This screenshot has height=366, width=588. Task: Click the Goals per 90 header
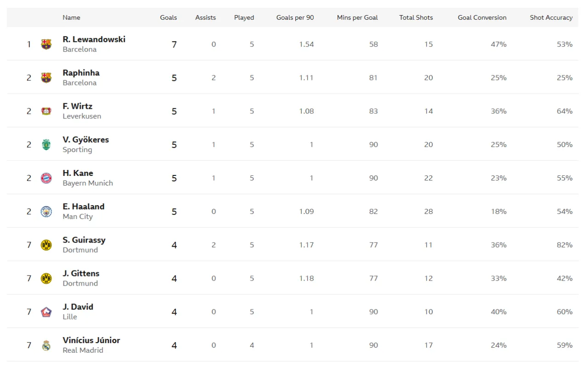pos(295,17)
